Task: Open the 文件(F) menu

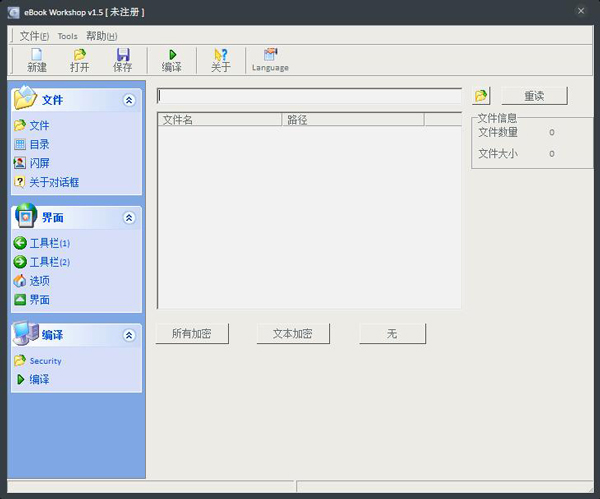Action: (x=34, y=36)
